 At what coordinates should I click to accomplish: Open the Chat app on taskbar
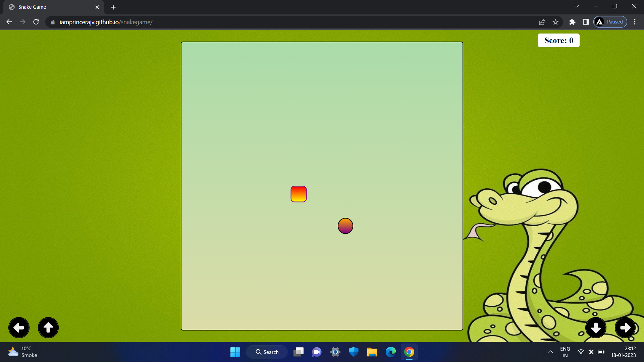[x=317, y=352]
